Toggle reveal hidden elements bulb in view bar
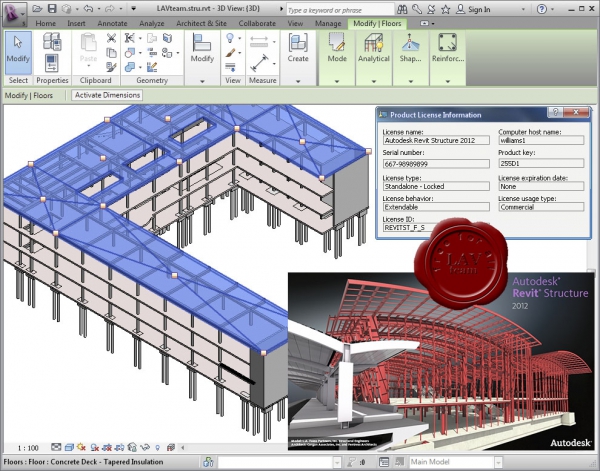 158,447
